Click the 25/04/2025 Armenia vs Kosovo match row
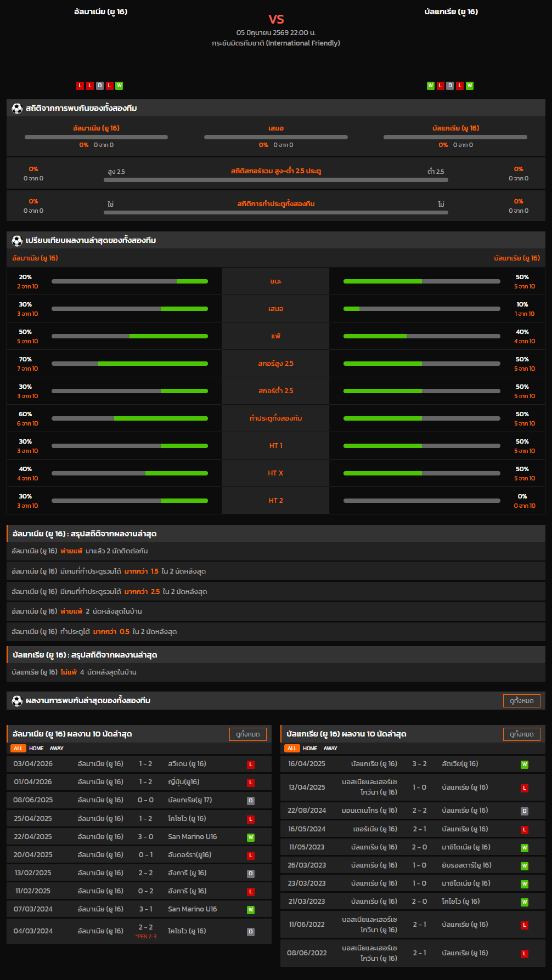 (139, 819)
